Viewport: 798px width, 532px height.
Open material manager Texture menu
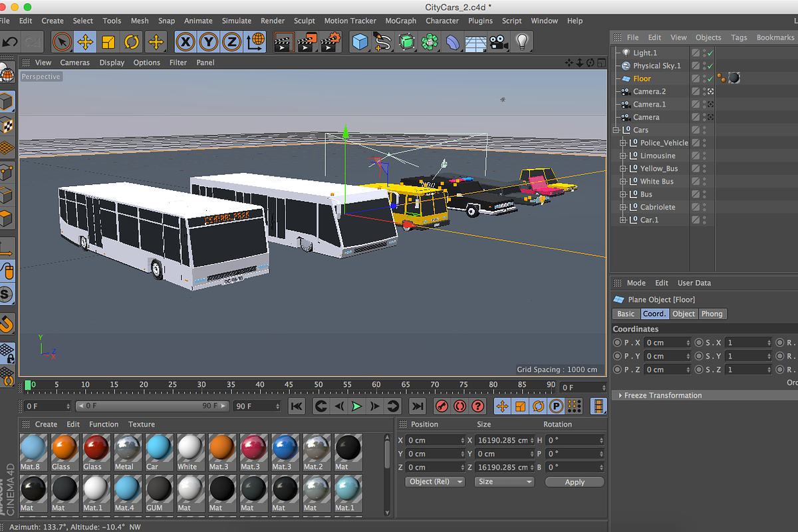(142, 424)
